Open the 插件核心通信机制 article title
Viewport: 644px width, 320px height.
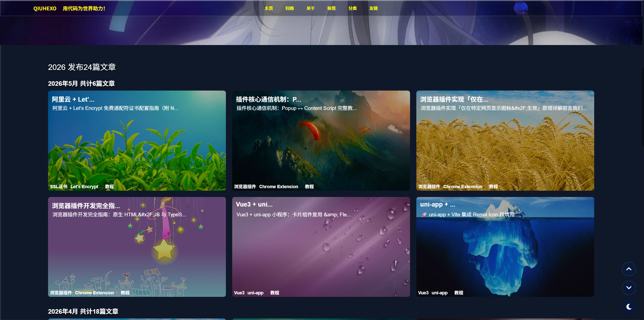268,99
